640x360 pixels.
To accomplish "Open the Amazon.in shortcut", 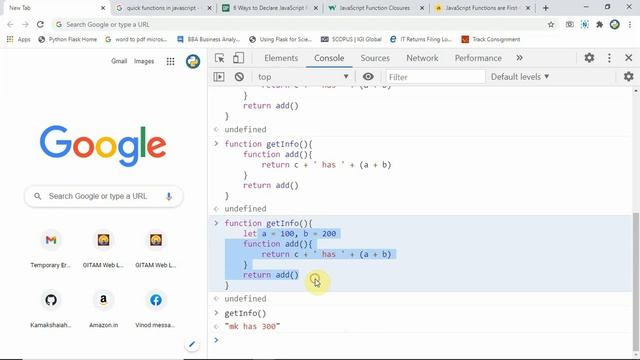I will click(x=103, y=308).
